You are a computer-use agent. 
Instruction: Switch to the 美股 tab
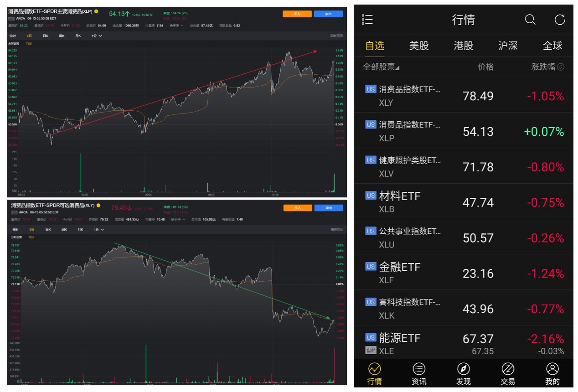coord(419,46)
